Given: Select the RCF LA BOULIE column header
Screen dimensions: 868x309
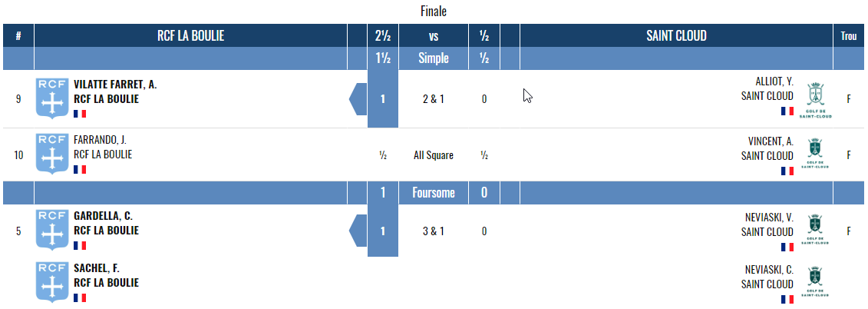Looking at the screenshot, I should pos(190,35).
